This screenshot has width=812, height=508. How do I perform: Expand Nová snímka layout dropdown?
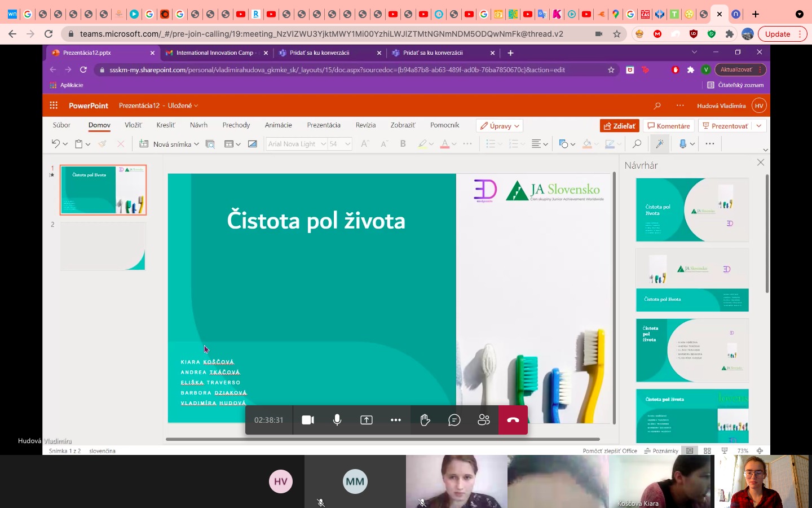pyautogui.click(x=196, y=144)
